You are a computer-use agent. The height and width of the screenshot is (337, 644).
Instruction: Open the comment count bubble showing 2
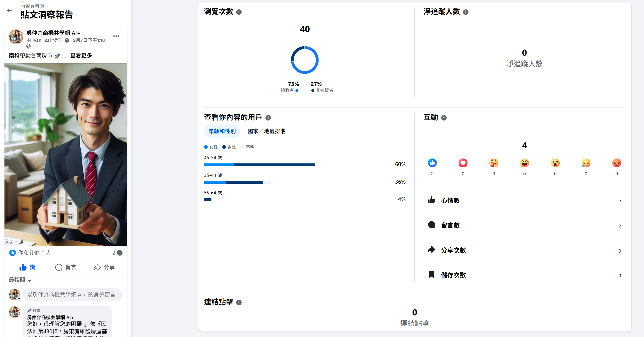point(117,253)
